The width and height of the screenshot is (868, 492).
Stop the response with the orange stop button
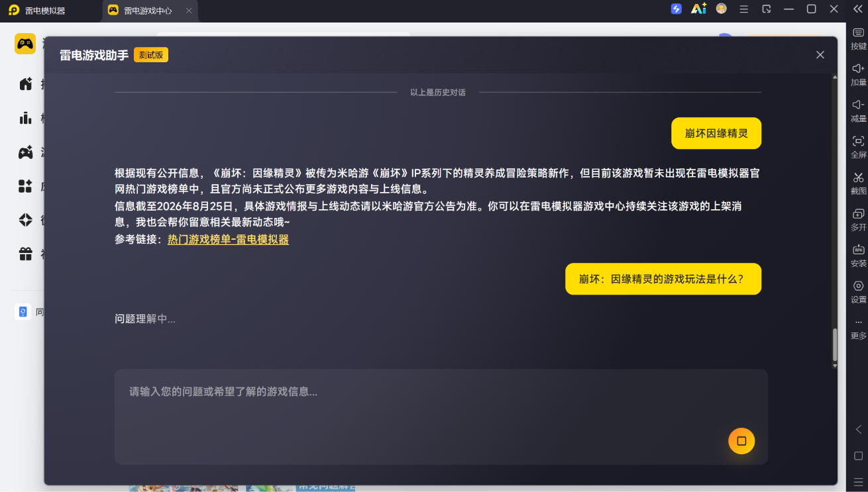coord(741,441)
